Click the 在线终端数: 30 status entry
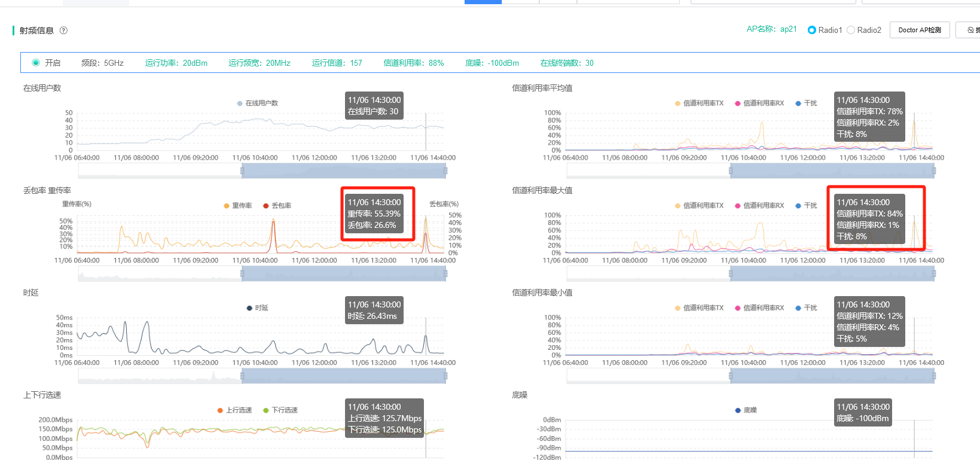The image size is (980, 460). coord(567,63)
